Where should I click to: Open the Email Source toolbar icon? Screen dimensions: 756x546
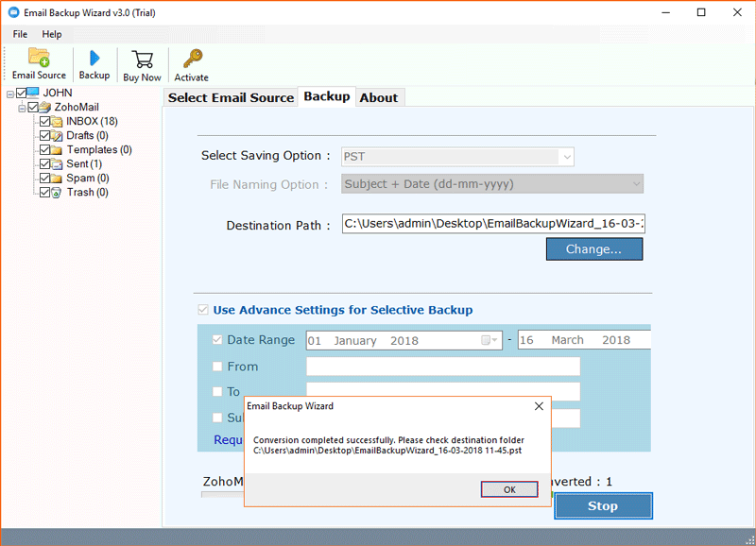(39, 57)
